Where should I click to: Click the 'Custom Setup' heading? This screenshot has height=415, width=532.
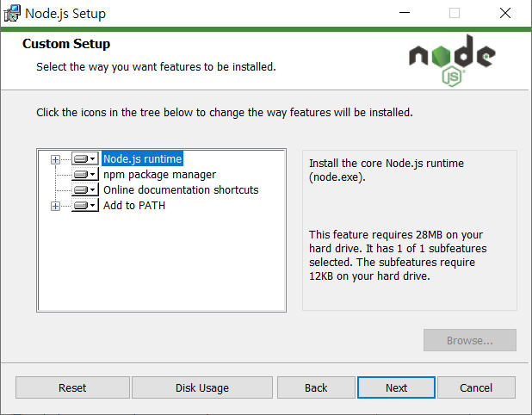(66, 44)
